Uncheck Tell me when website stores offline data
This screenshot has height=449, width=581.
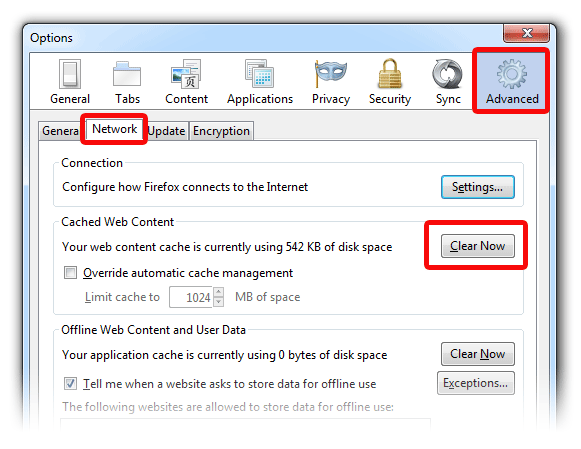click(70, 383)
